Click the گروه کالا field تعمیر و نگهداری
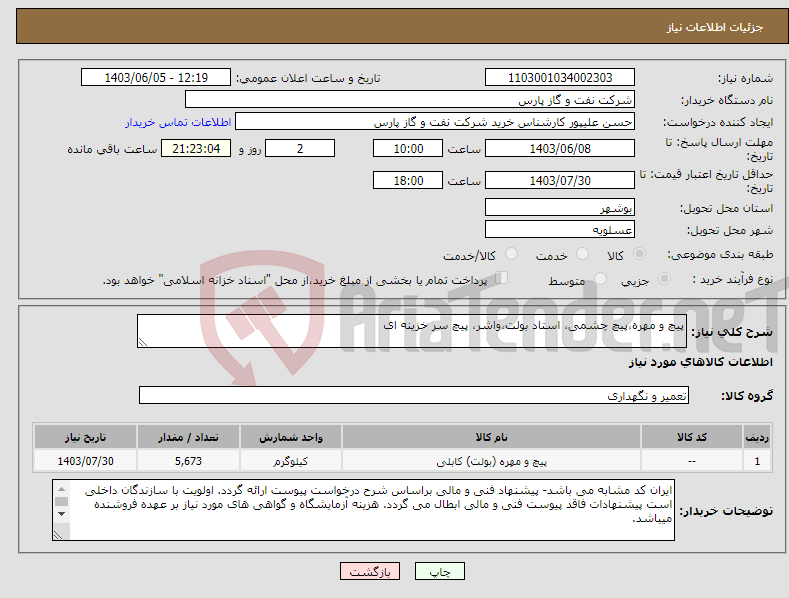 pyautogui.click(x=414, y=396)
